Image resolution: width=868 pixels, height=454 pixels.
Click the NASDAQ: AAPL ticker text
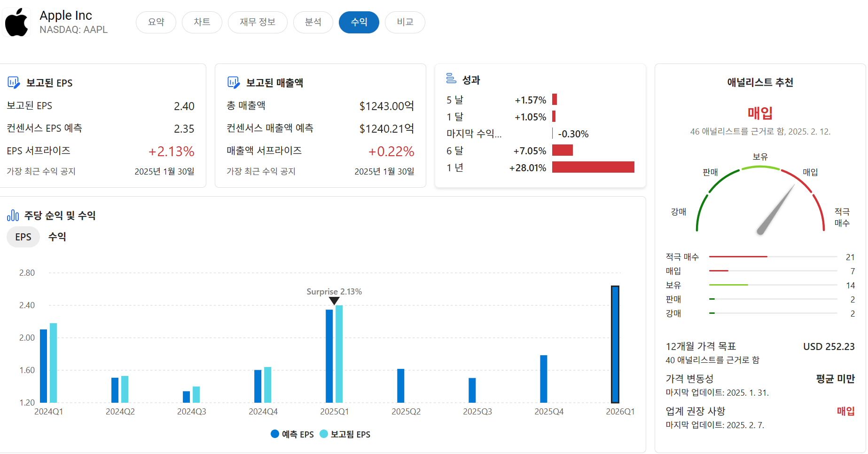pos(73,30)
